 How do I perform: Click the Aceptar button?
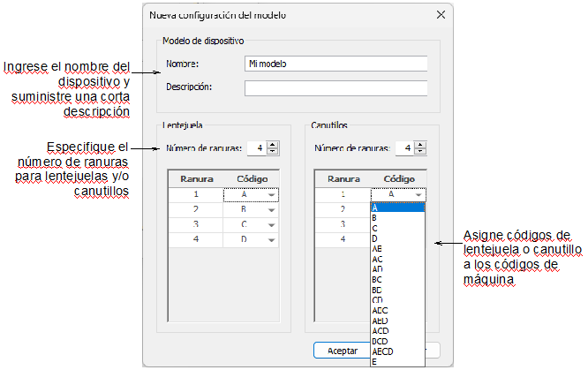[342, 351]
